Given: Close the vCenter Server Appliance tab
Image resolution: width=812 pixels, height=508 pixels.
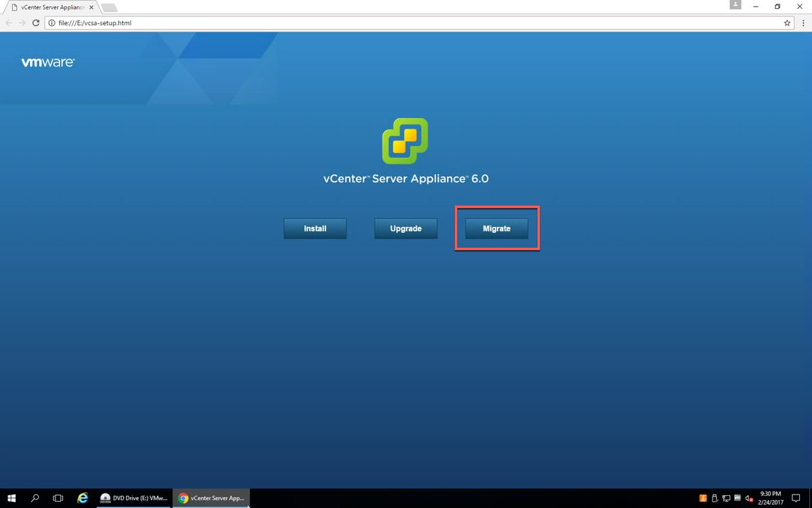Looking at the screenshot, I should coord(91,7).
